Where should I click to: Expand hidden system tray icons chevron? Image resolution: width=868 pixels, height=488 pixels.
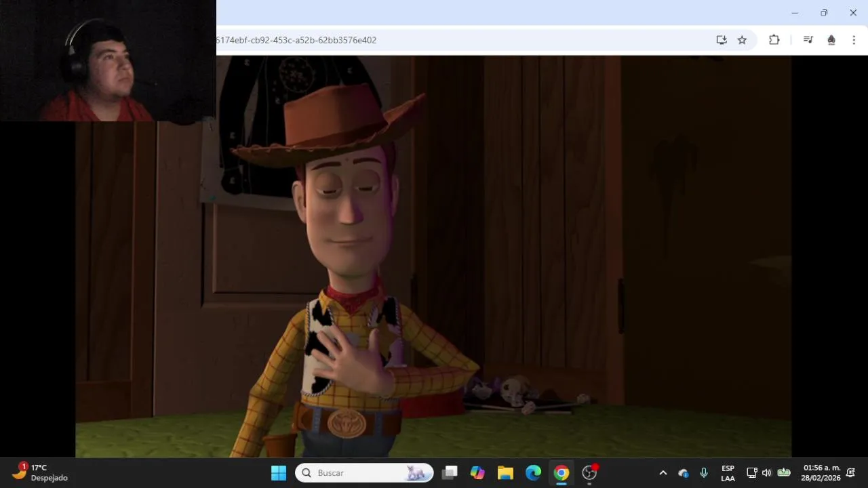tap(663, 473)
